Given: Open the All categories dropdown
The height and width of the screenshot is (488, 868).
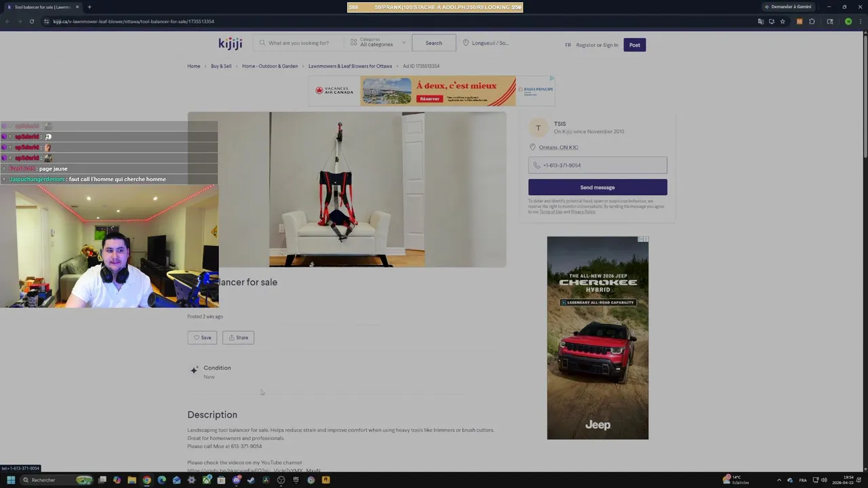Looking at the screenshot, I should point(378,43).
